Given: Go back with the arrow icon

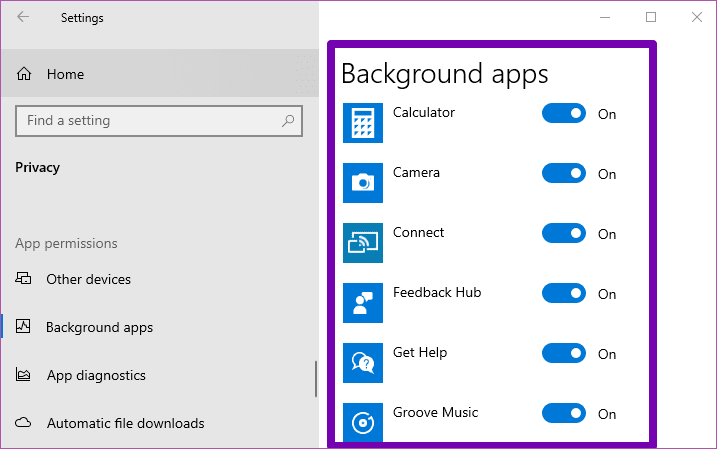Looking at the screenshot, I should click(x=23, y=17).
